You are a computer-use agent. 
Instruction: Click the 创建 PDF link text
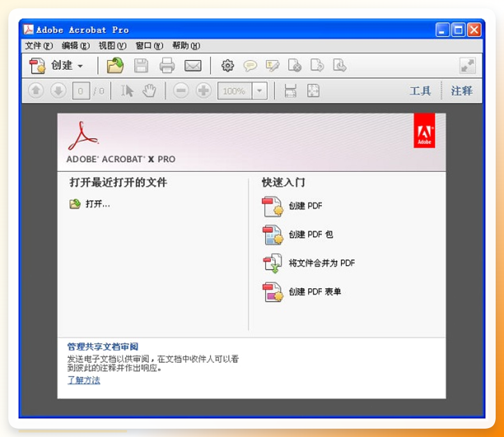305,206
